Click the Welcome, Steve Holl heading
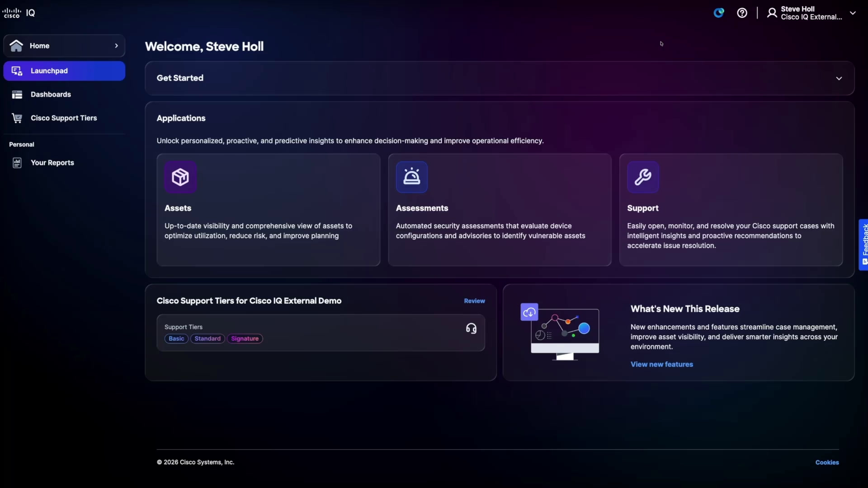 click(x=204, y=47)
